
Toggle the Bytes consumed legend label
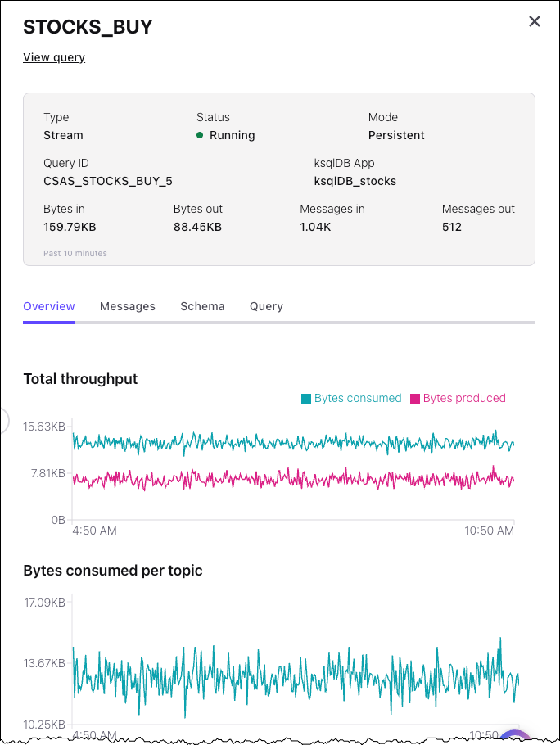point(358,399)
